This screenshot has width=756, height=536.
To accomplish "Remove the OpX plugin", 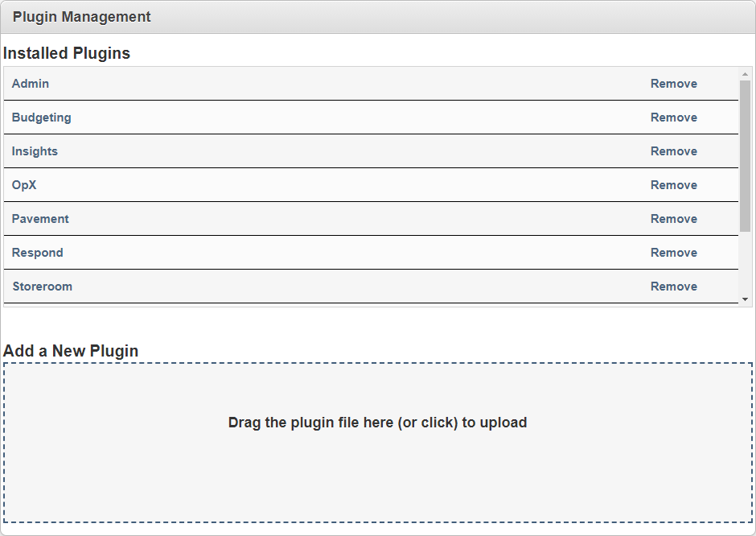I will [x=674, y=185].
